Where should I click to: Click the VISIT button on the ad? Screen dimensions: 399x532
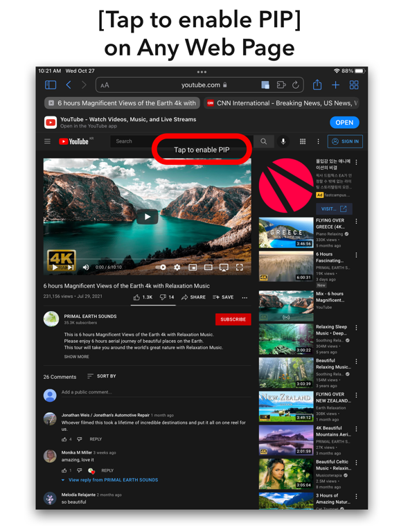coord(334,209)
